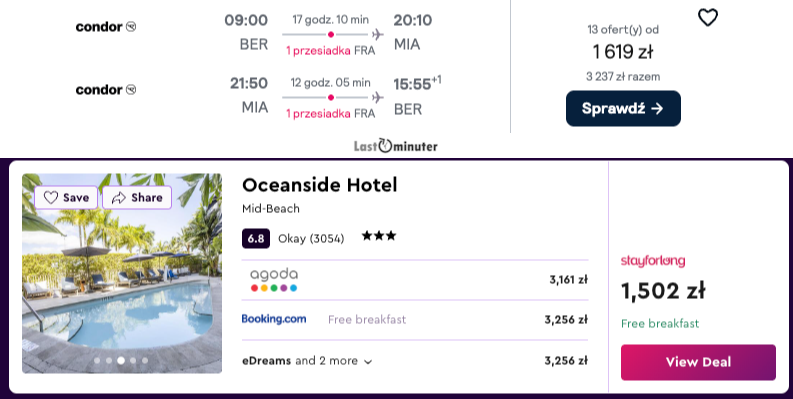Click the outbound Condor airline logo
This screenshot has width=793, height=399.
click(106, 27)
